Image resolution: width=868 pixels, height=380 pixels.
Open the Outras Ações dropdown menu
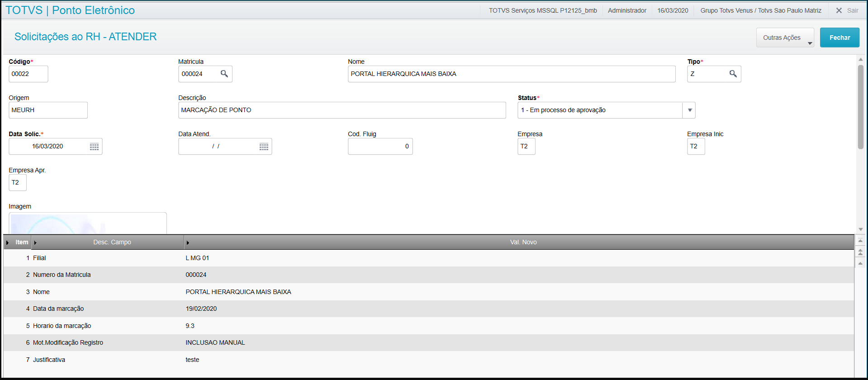coord(785,38)
